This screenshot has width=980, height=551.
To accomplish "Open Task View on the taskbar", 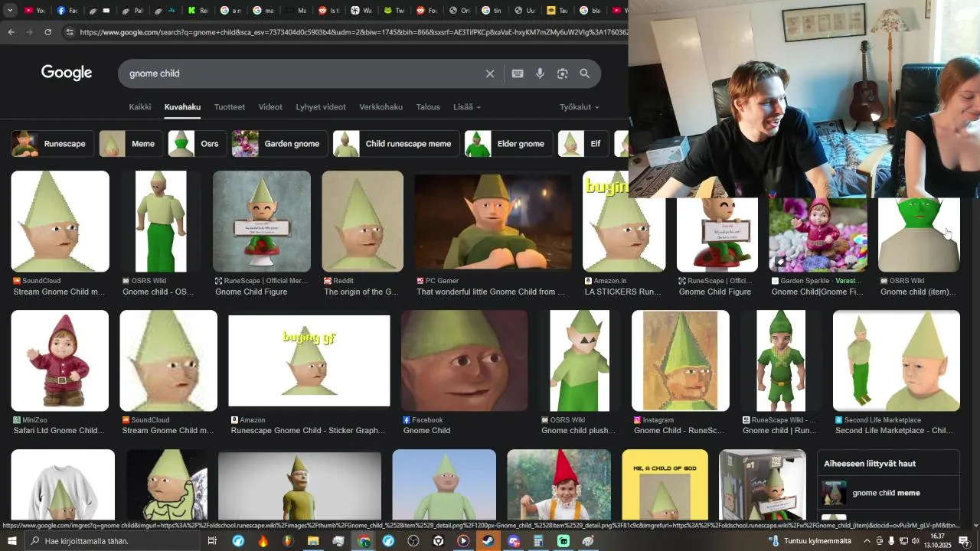I will (x=213, y=541).
